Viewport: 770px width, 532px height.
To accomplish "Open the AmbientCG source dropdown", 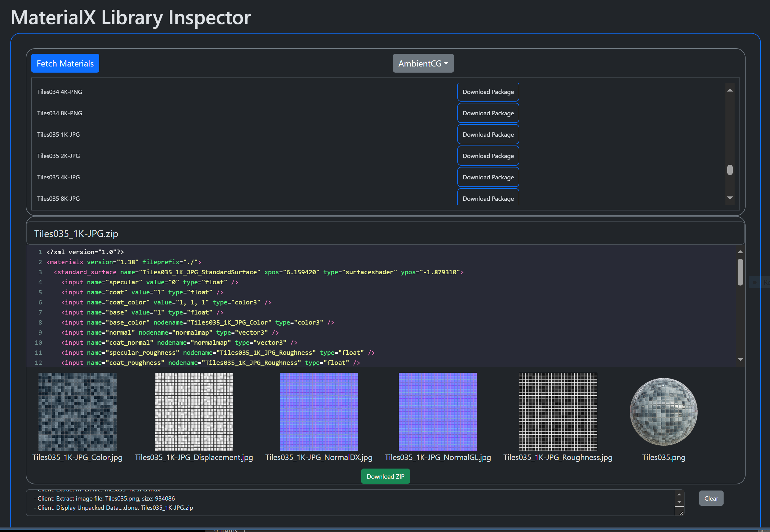I will point(423,63).
